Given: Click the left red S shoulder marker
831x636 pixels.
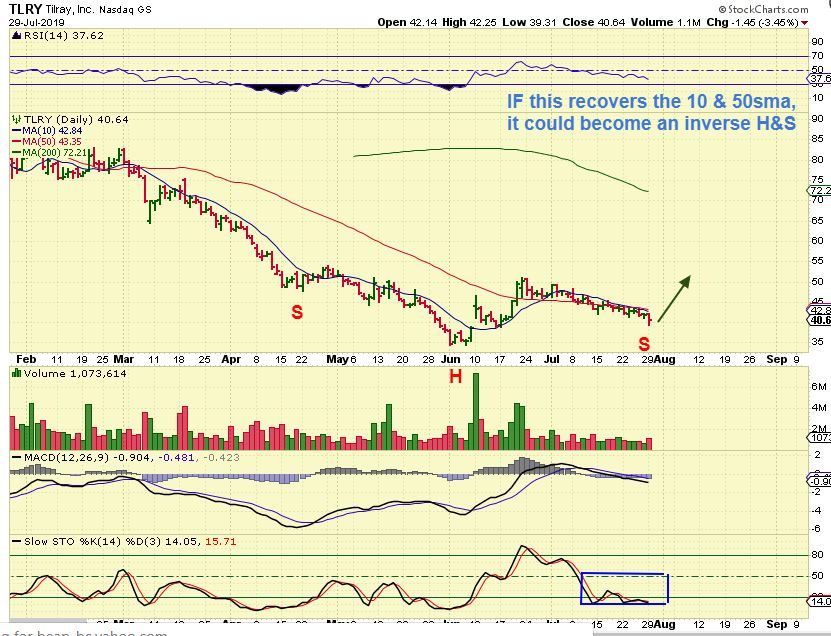Looking at the screenshot, I should pyautogui.click(x=297, y=312).
